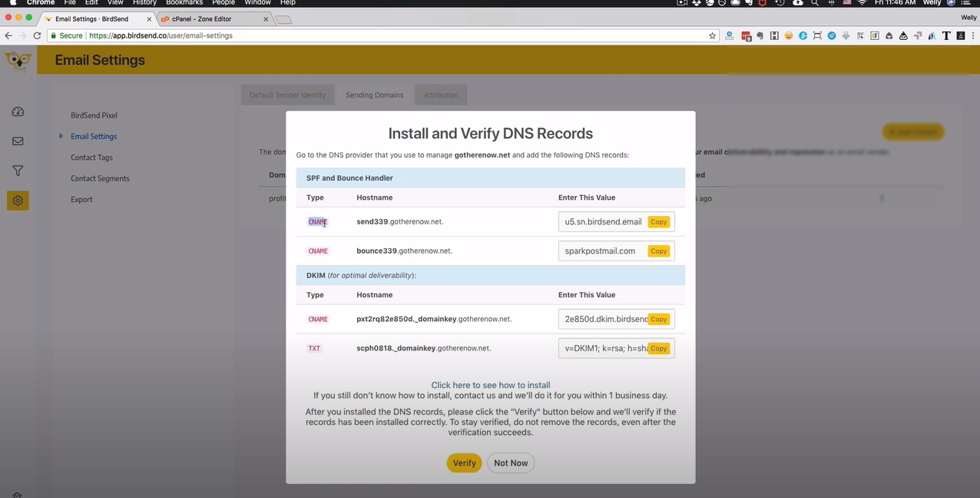Open the Attribution tab
The width and height of the screenshot is (980, 498).
tap(441, 95)
